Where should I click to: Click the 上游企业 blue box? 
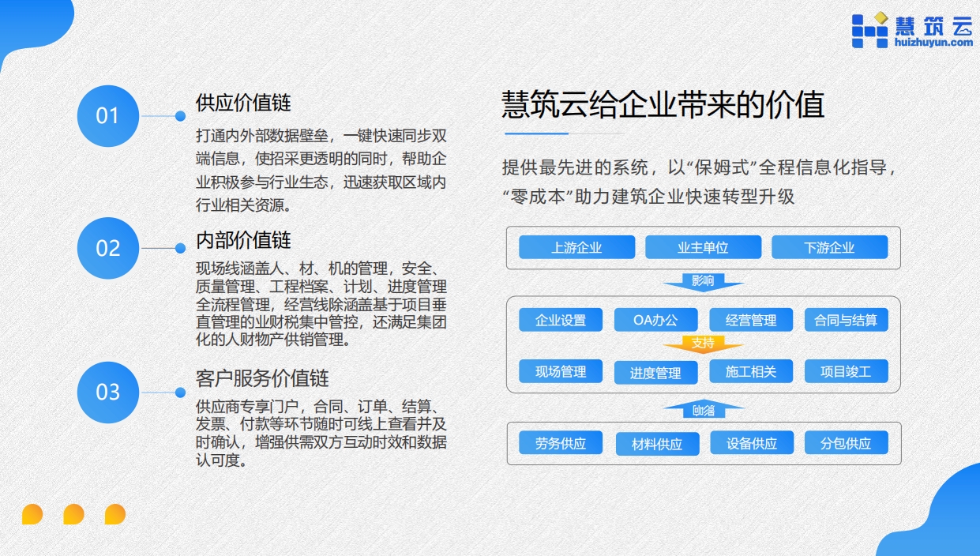point(576,247)
